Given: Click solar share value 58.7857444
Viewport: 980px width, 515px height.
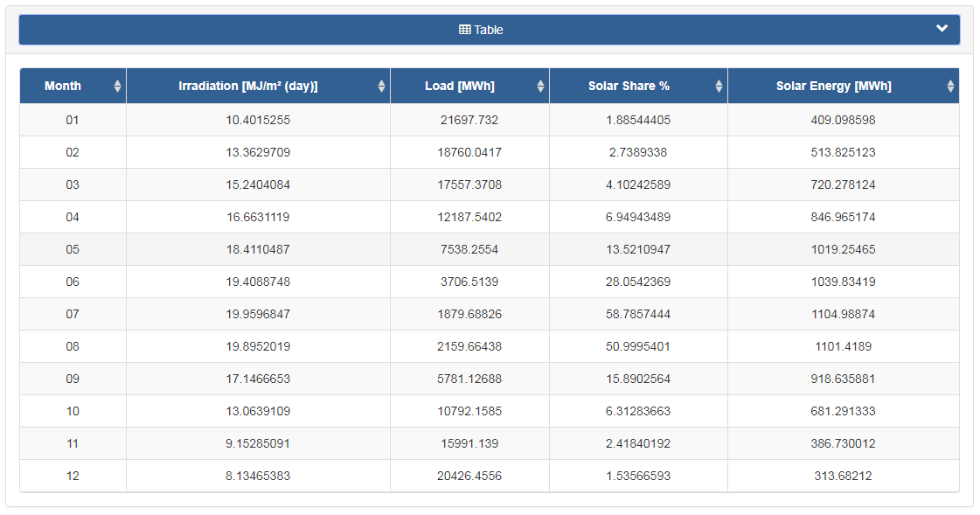Looking at the screenshot, I should pyautogui.click(x=638, y=315).
